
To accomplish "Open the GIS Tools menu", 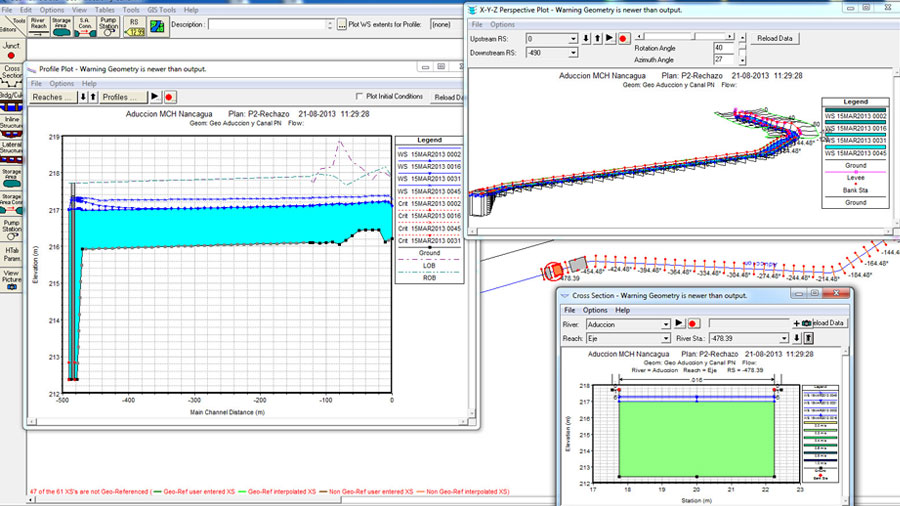I will click(x=162, y=9).
